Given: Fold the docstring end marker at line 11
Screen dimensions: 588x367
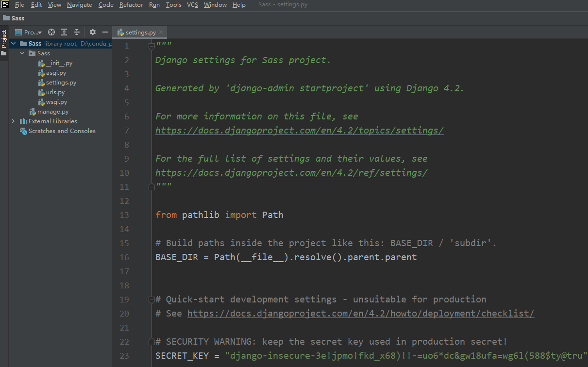Looking at the screenshot, I should [151, 187].
